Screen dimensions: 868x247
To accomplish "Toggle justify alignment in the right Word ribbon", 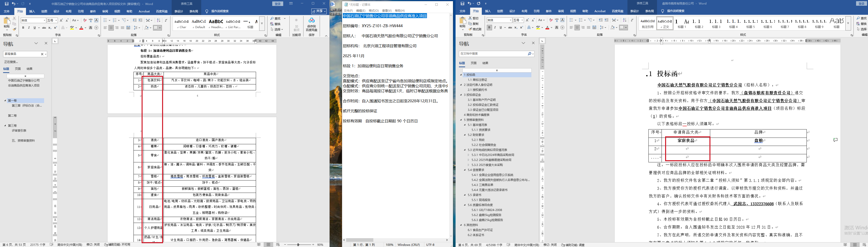I will pos(589,28).
